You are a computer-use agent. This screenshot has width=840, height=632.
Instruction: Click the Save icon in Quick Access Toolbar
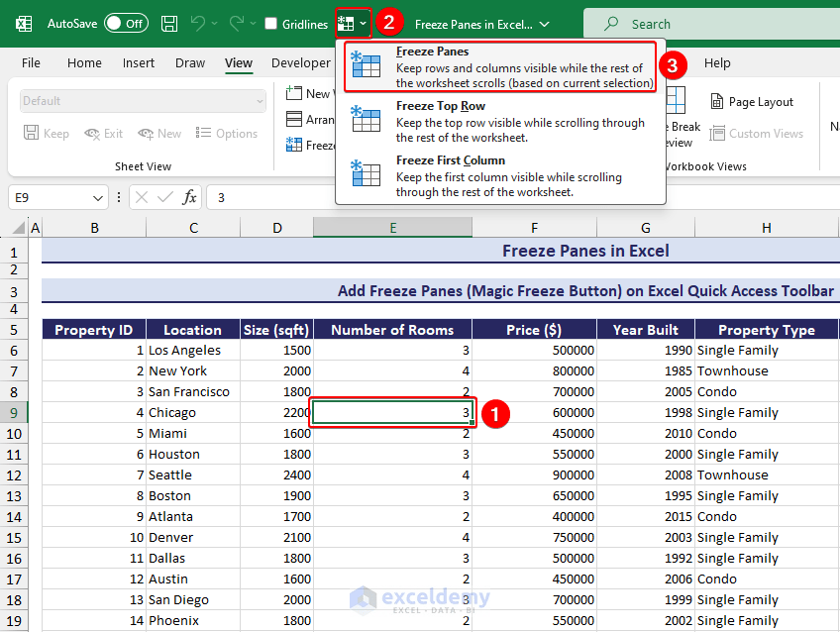[x=168, y=23]
